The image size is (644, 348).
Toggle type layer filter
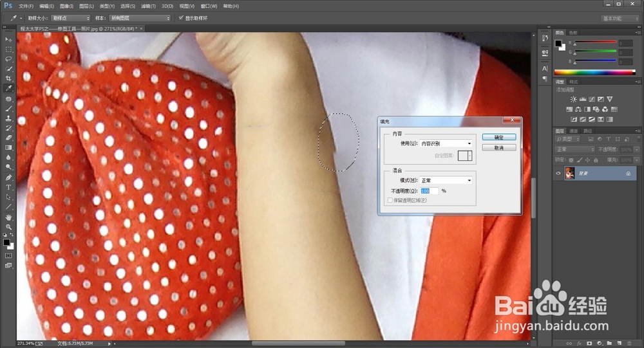(x=609, y=139)
